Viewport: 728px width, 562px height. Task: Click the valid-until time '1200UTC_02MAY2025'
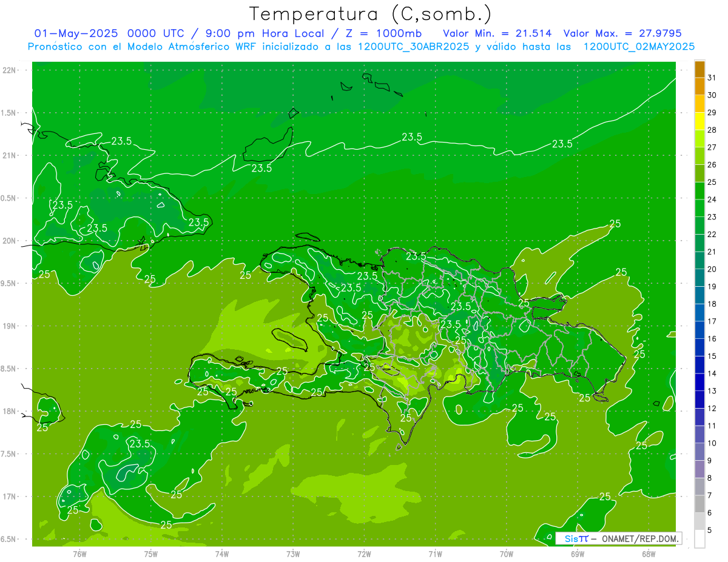tap(639, 47)
